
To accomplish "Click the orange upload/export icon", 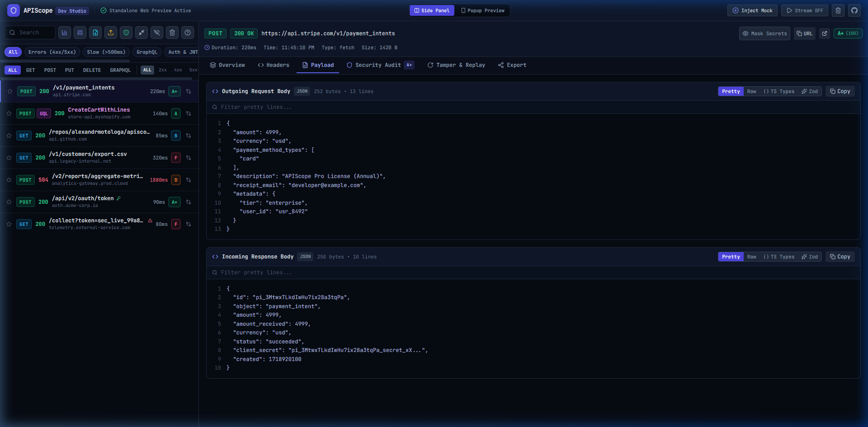I will tap(111, 33).
